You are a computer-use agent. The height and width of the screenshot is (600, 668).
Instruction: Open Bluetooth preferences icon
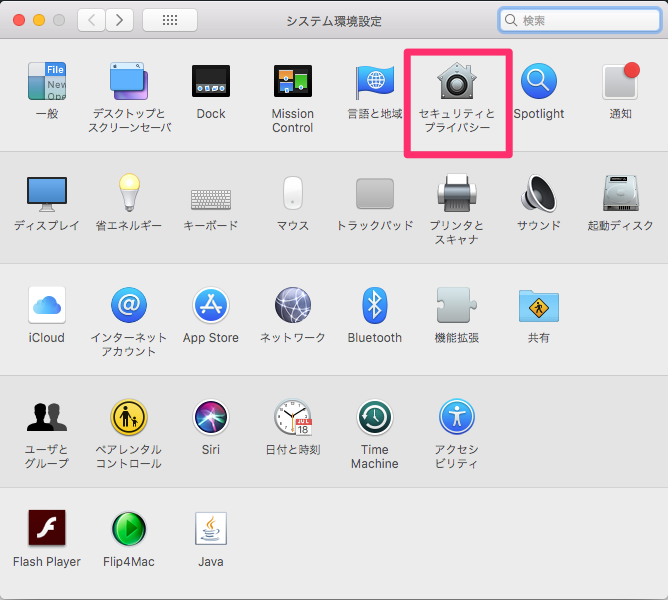click(x=375, y=305)
